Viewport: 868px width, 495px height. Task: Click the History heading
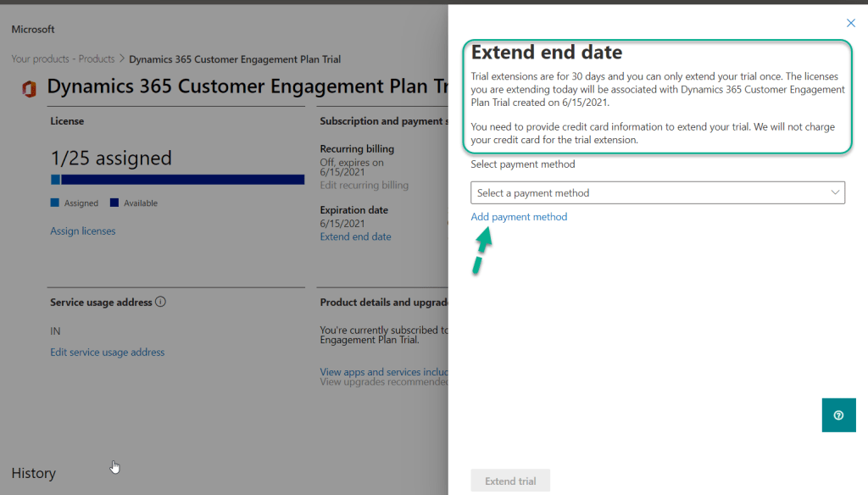(34, 474)
